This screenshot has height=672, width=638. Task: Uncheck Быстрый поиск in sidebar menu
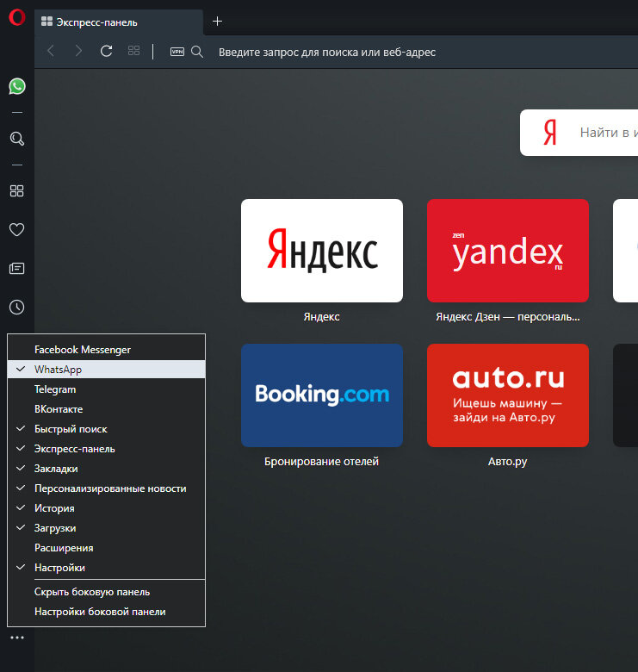tap(106, 429)
